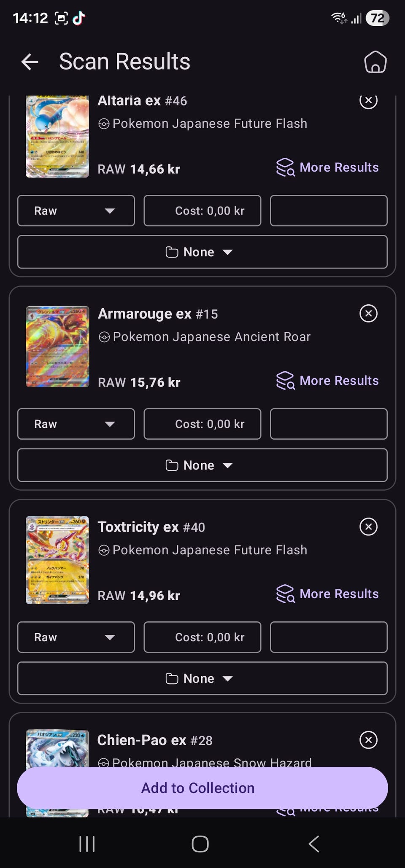Image resolution: width=405 pixels, height=868 pixels.
Task: Expand Raw condition dropdown for Altaria ex
Action: coord(76,211)
